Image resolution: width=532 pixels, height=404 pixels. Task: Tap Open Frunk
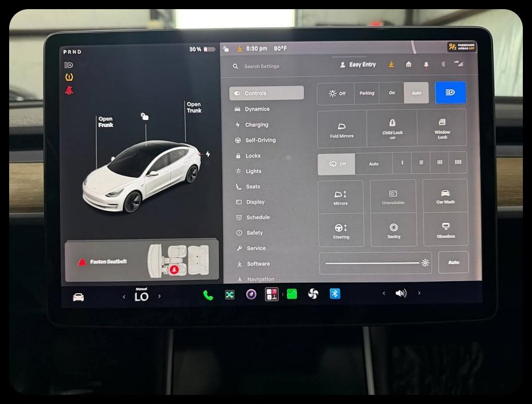[106, 122]
